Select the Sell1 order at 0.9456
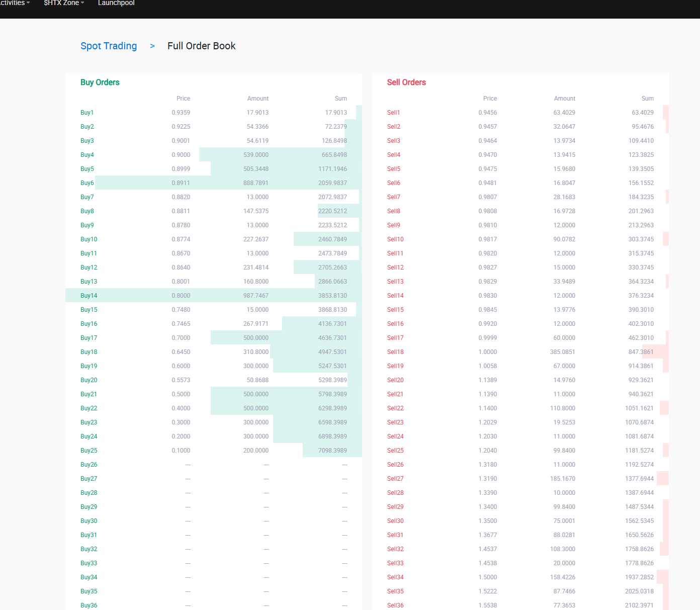The image size is (700, 610). pos(520,113)
